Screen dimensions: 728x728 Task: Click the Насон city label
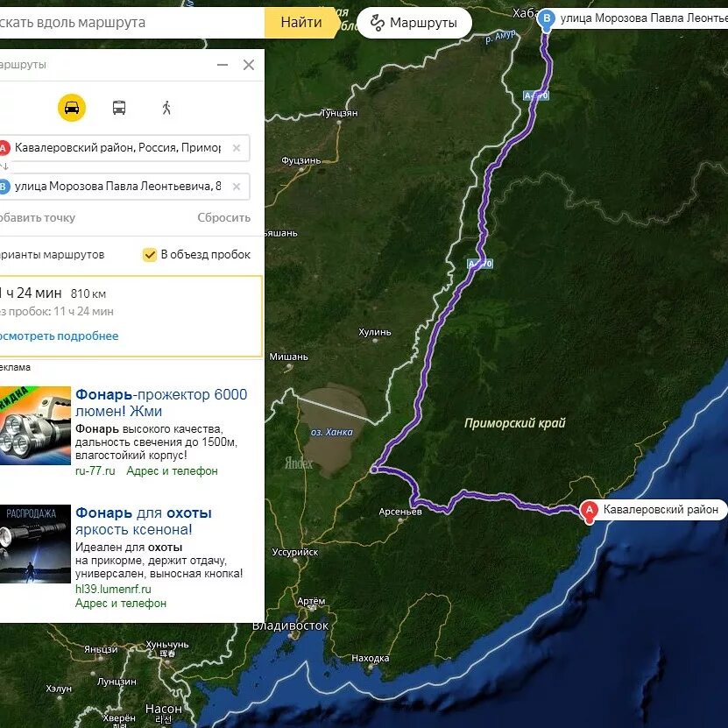(164, 709)
